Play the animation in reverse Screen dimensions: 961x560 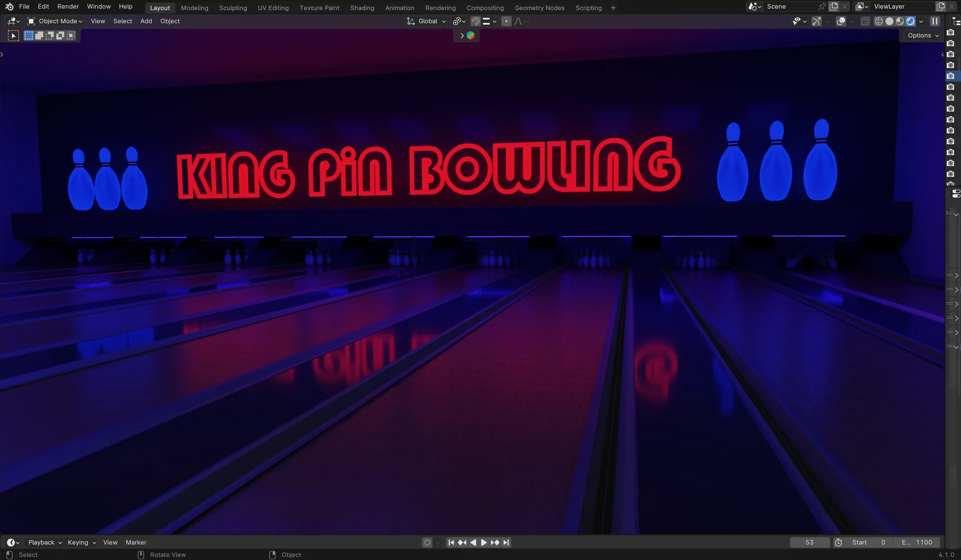(x=473, y=542)
